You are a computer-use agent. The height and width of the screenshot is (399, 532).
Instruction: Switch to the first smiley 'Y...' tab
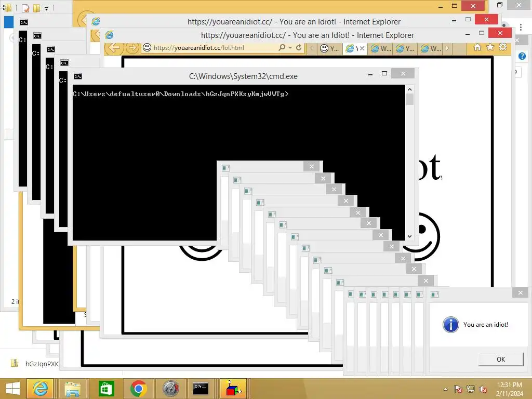click(329, 48)
